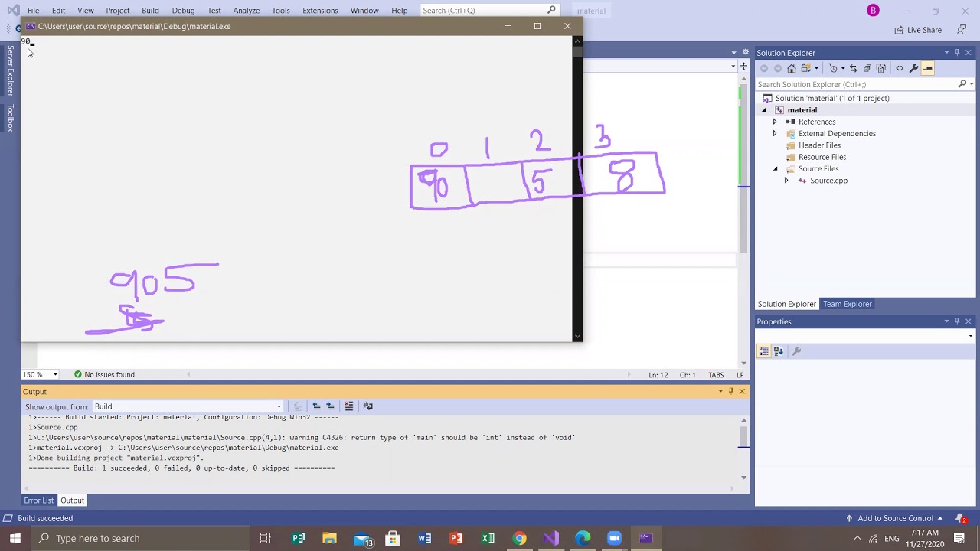Viewport: 980px width, 551px height.
Task: Open Output panel window options dropdown
Action: click(720, 391)
